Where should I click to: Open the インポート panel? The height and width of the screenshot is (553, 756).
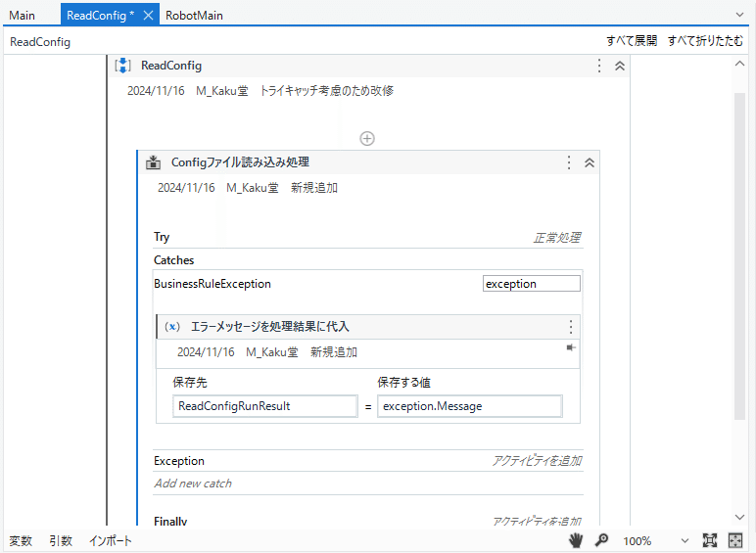111,541
